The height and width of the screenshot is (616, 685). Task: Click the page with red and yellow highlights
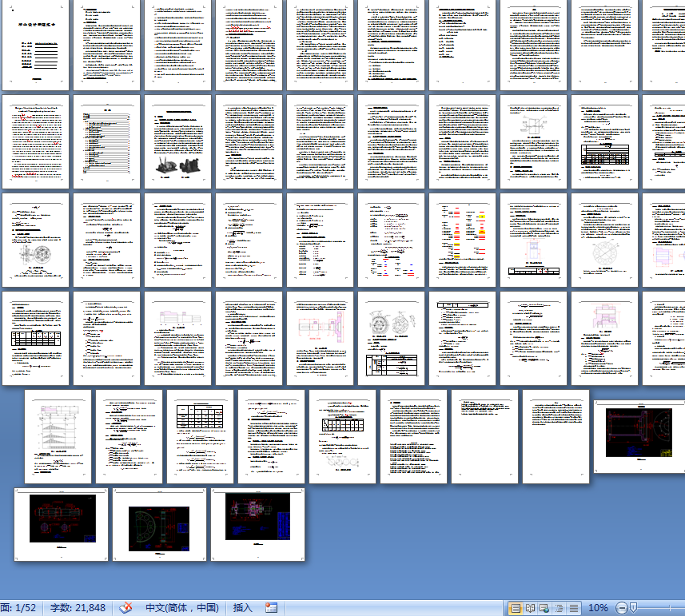(x=462, y=240)
